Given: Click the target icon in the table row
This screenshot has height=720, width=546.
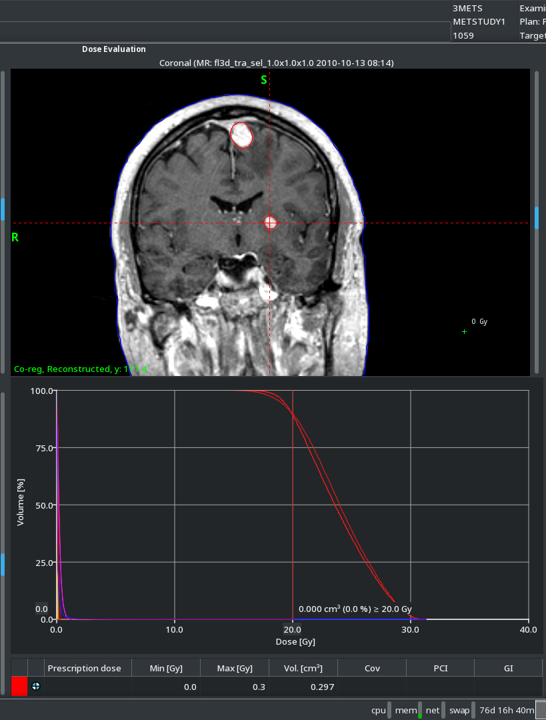Looking at the screenshot, I should pyautogui.click(x=36, y=686).
